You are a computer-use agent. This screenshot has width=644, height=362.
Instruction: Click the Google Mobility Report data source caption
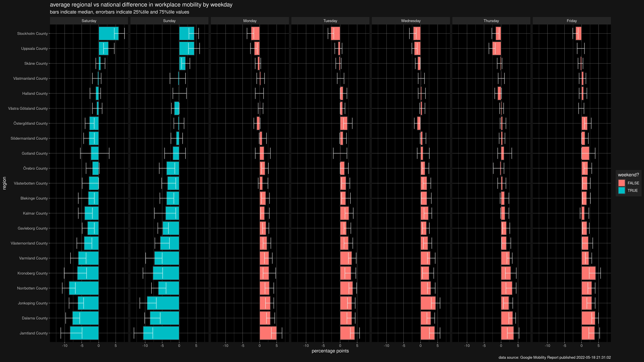tap(555, 357)
